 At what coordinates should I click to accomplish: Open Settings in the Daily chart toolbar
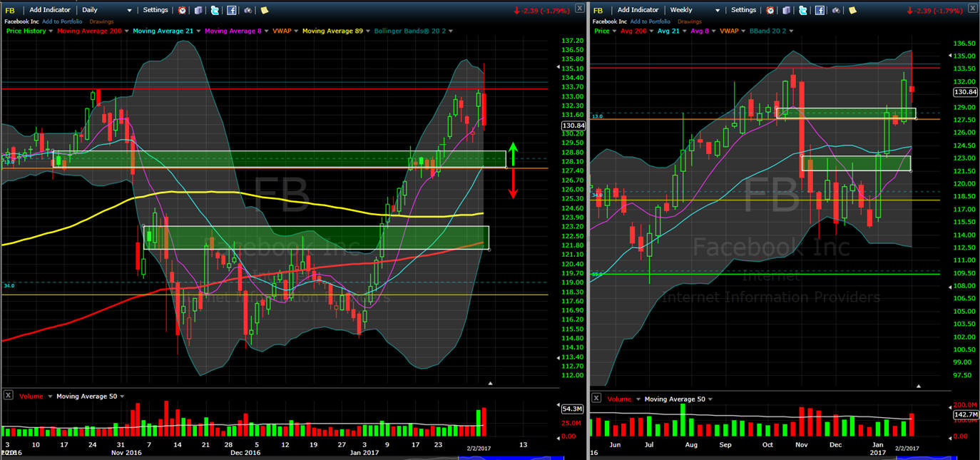(x=155, y=10)
